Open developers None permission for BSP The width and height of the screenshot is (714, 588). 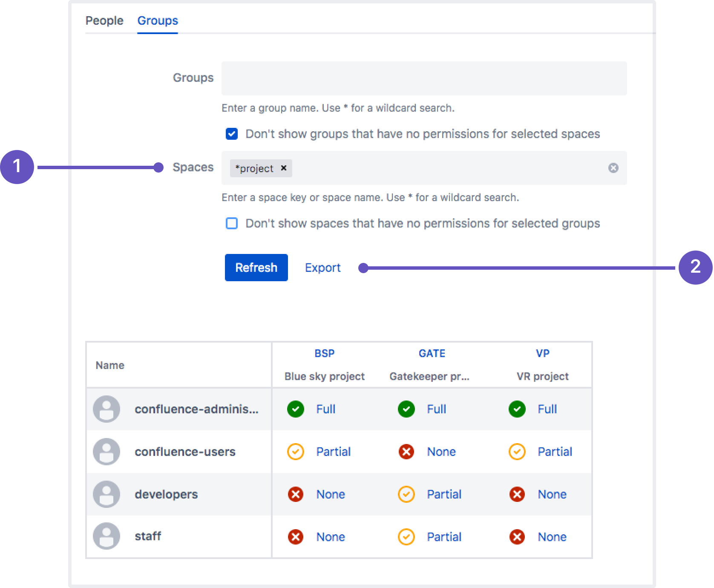[331, 494]
